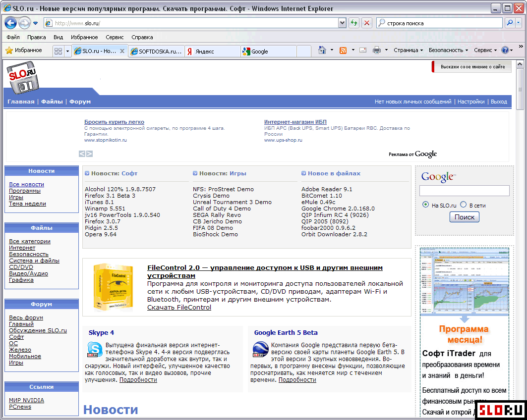Select the "В сети" radio button
This screenshot has height=420, width=527.
(x=464, y=205)
